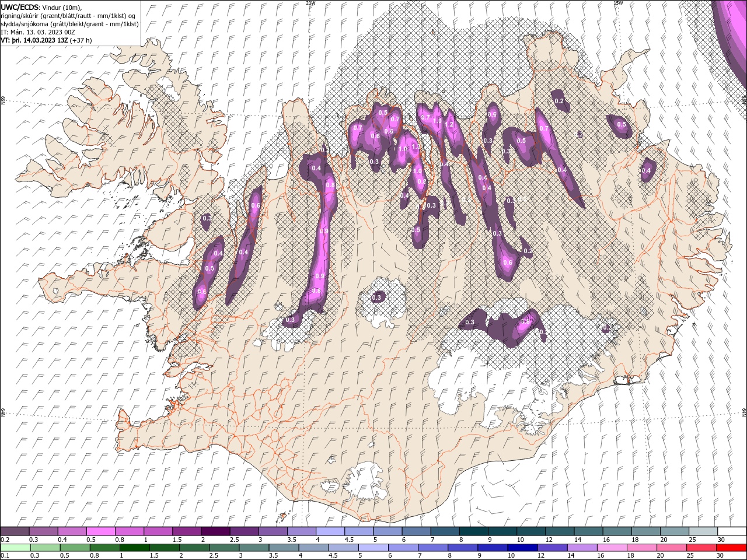
Task: Pick the 0.1–0.3 palest green swatch, lower legend
Action: tap(15, 548)
